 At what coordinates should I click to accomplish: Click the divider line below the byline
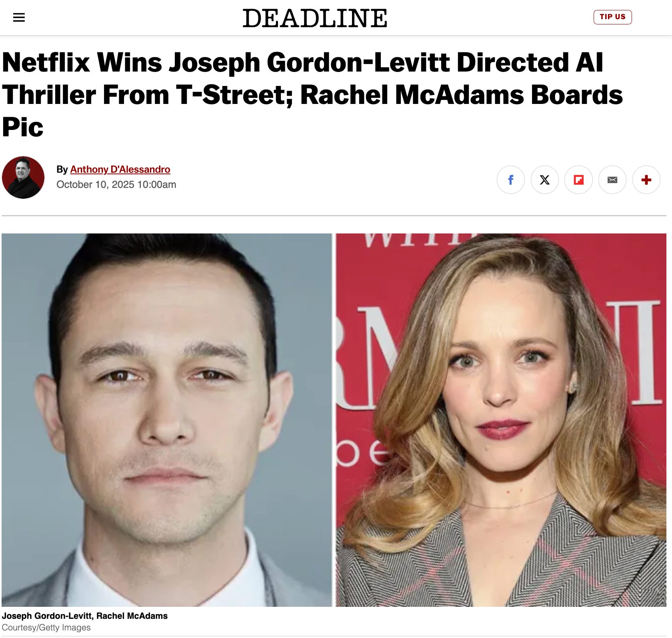pyautogui.click(x=334, y=215)
